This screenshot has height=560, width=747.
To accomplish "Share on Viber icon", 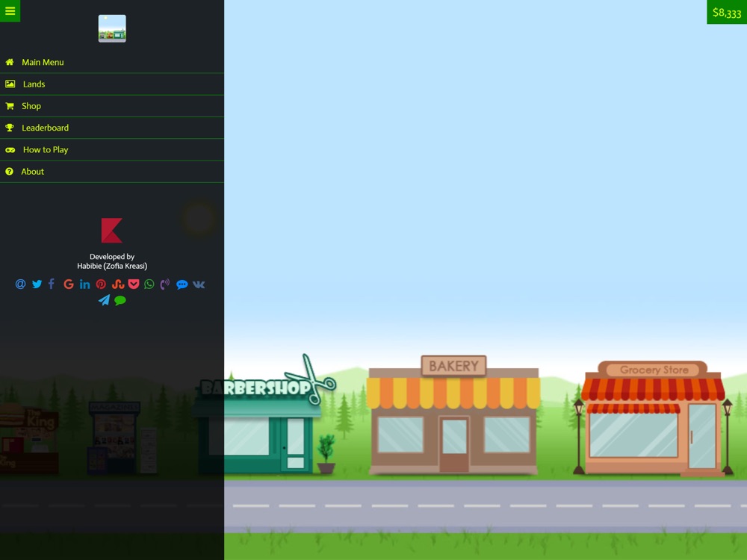I will tap(165, 284).
